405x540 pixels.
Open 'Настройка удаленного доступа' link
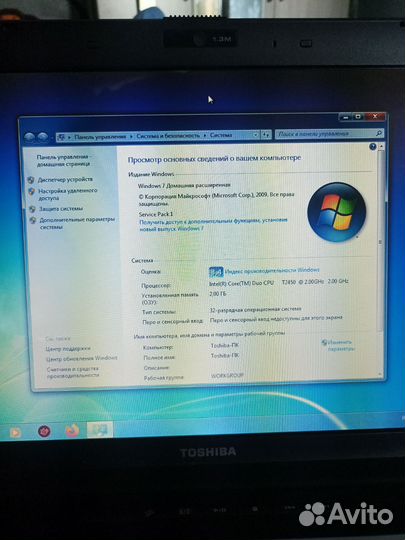68,194
